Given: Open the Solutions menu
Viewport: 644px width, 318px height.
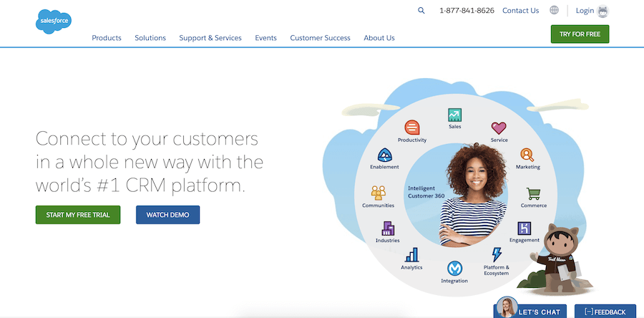Looking at the screenshot, I should 150,38.
